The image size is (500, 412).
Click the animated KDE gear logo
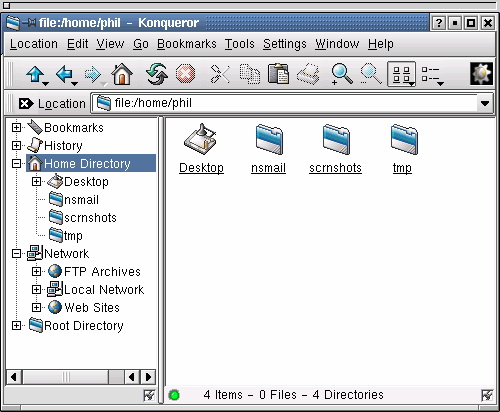click(481, 74)
